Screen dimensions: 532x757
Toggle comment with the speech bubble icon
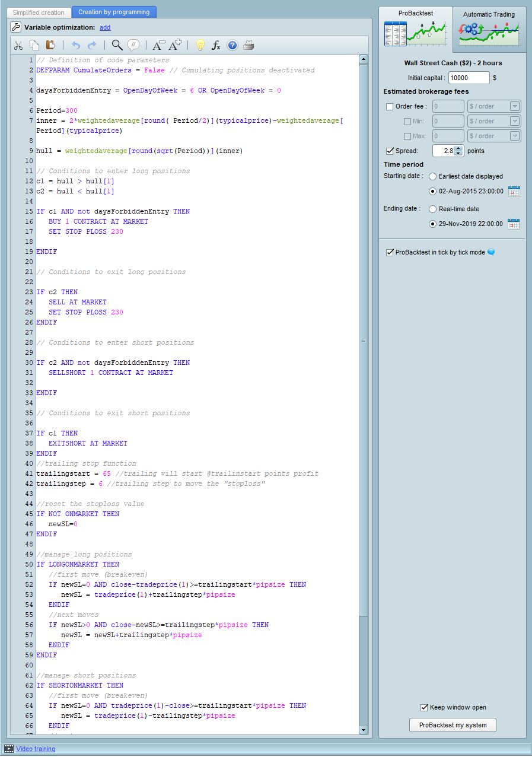coord(133,45)
